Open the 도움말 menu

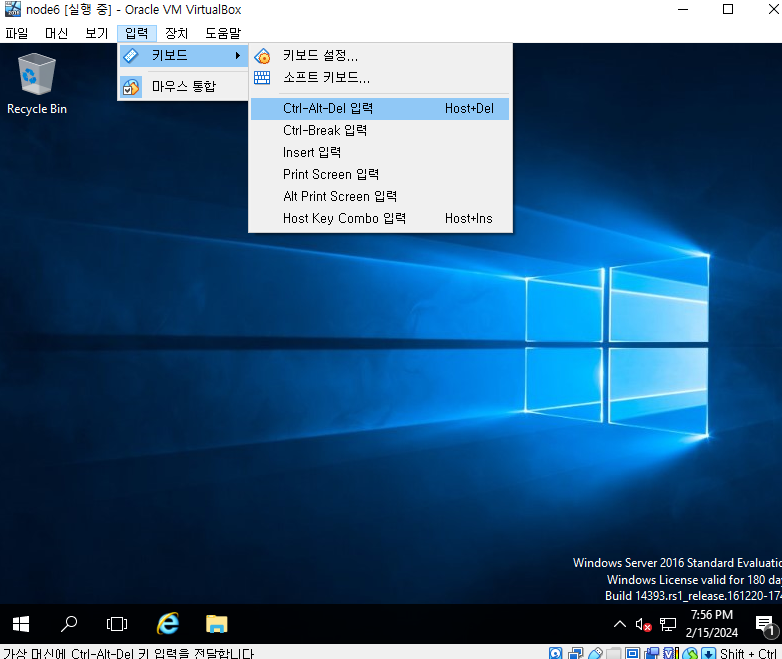click(223, 33)
